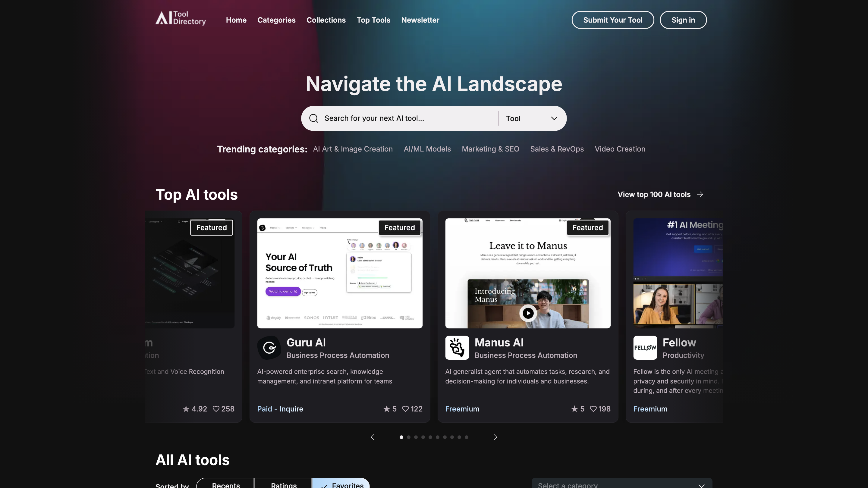This screenshot has height=488, width=868.
Task: Click the search magnifier icon
Action: pos(313,118)
